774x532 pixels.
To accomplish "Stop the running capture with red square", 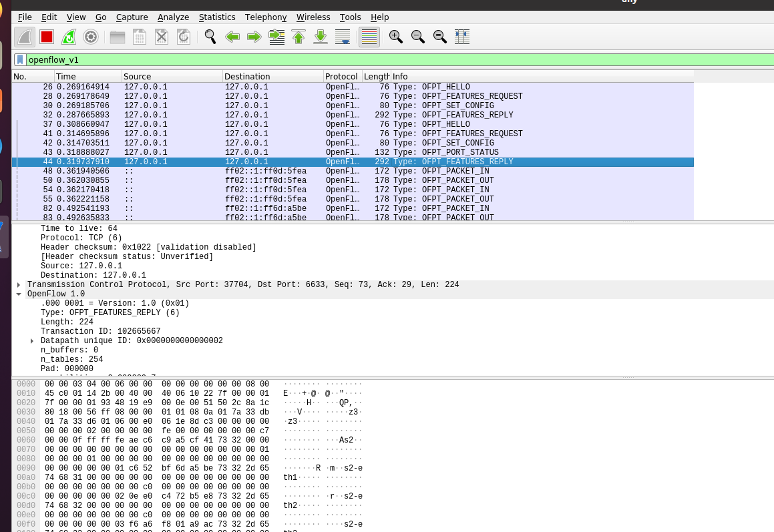I will (47, 37).
